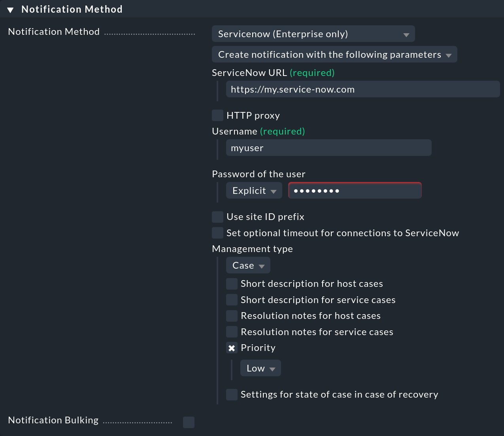Image resolution: width=504 pixels, height=436 pixels.
Task: Check Short description for host cases
Action: (x=232, y=284)
